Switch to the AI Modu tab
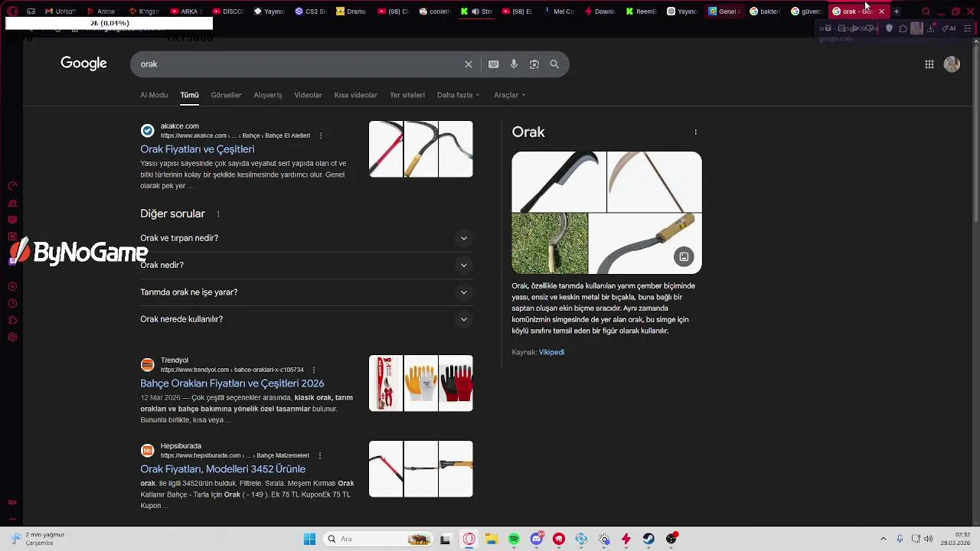This screenshot has width=980, height=551. point(154,95)
